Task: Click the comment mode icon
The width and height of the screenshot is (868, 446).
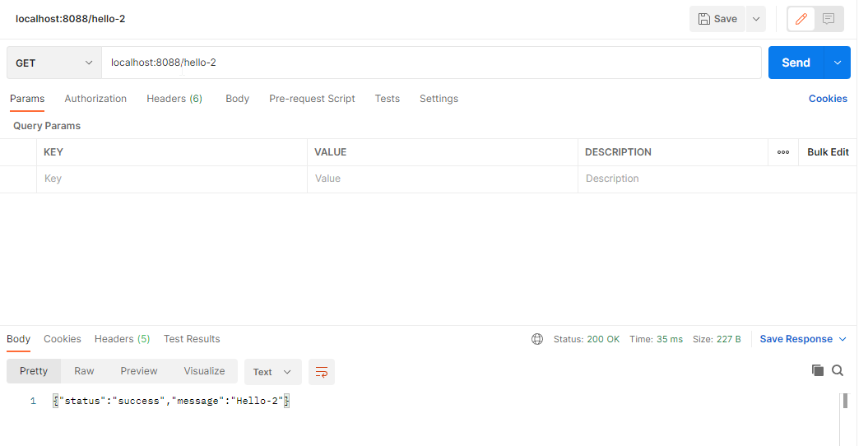Action: (x=829, y=19)
